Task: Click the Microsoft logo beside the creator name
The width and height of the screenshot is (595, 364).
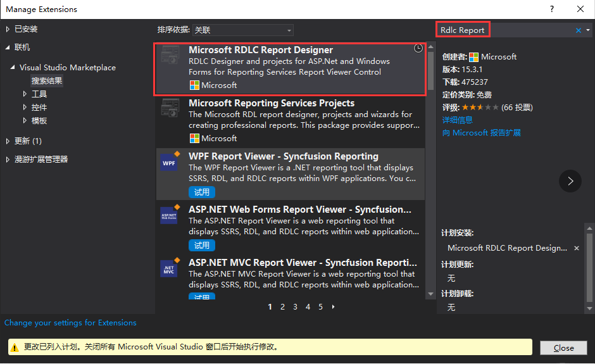Action: point(473,57)
